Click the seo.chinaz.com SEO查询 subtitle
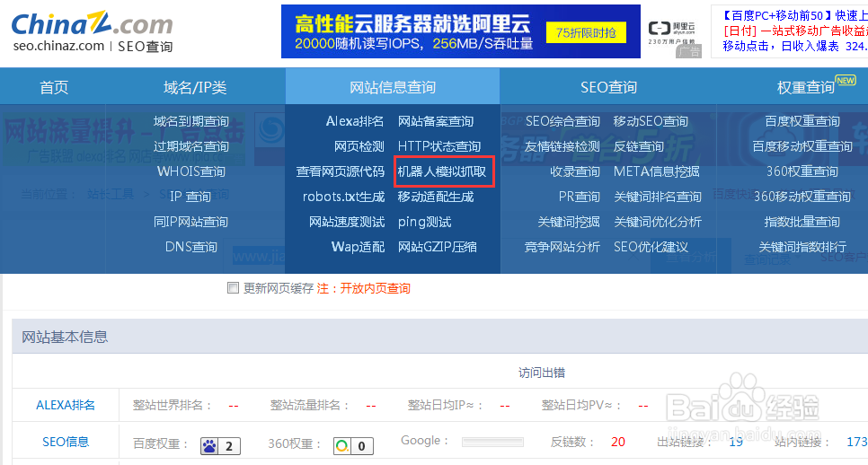The width and height of the screenshot is (868, 465). (93, 47)
